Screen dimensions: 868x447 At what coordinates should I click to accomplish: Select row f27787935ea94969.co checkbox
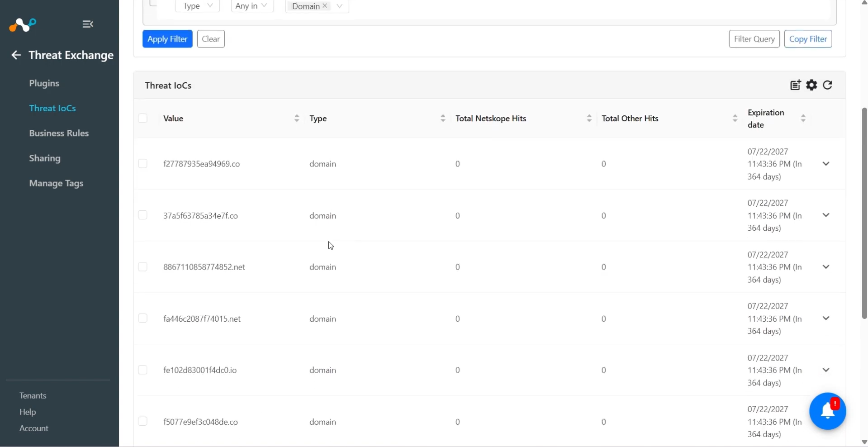click(x=143, y=164)
